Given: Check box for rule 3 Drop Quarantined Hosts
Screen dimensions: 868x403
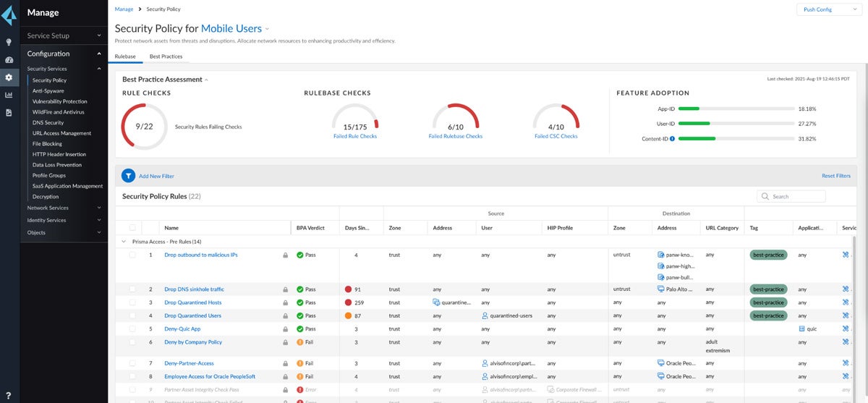Looking at the screenshot, I should click(132, 302).
